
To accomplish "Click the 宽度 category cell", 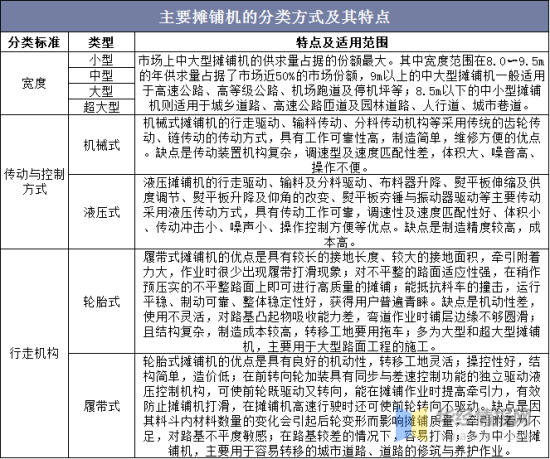I will tap(34, 83).
